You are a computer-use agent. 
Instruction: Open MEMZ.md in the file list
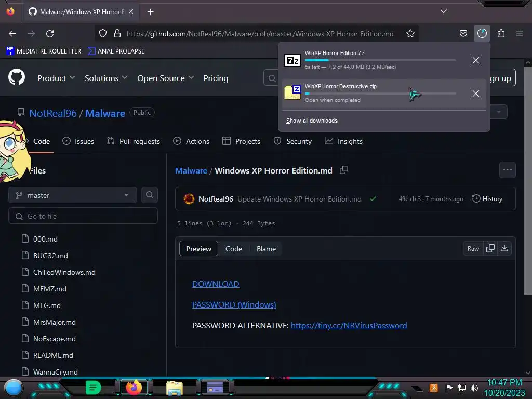49,289
